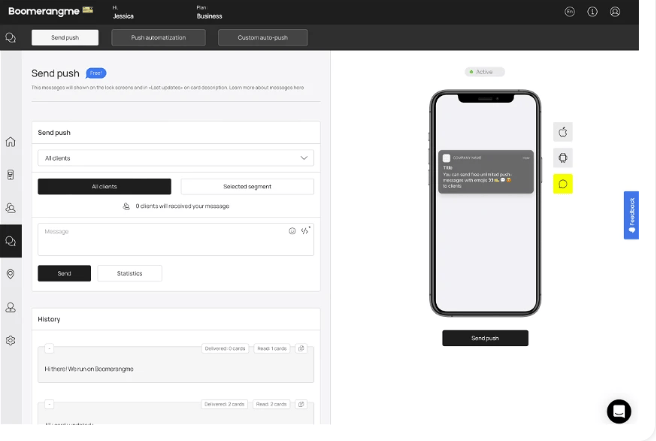Open the user account icon in header
656x441 pixels.
(615, 12)
